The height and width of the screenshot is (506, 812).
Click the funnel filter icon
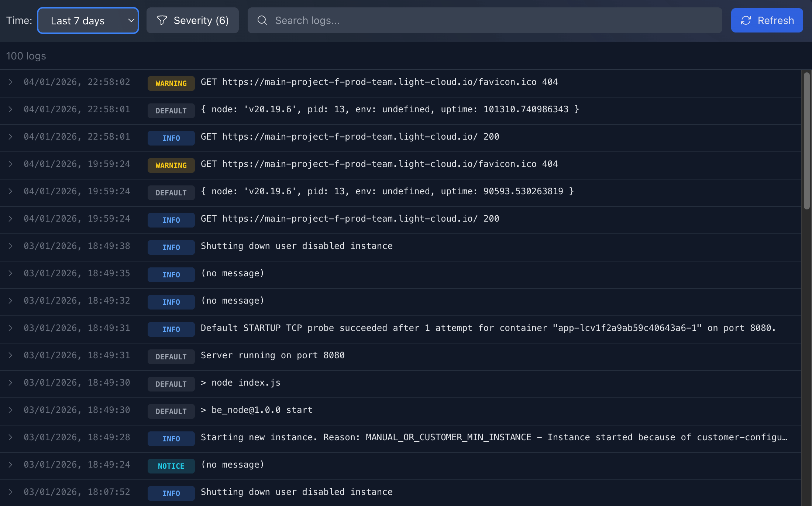tap(162, 20)
